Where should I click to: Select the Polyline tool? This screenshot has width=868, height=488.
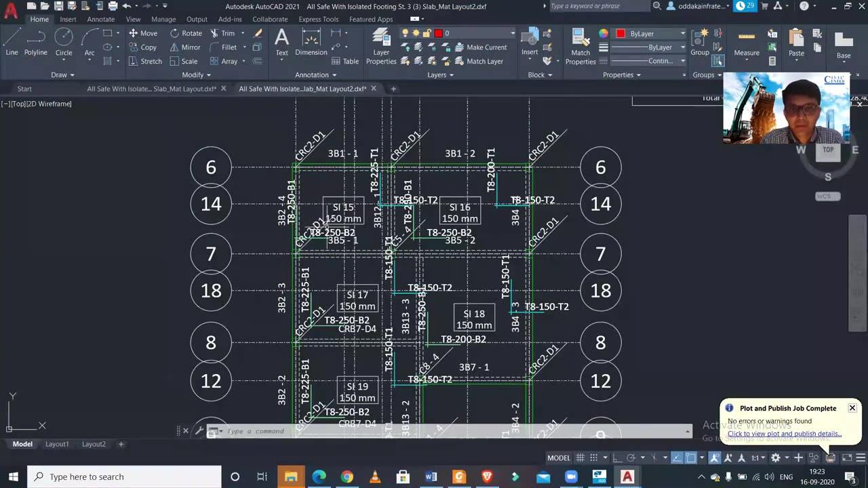click(36, 42)
